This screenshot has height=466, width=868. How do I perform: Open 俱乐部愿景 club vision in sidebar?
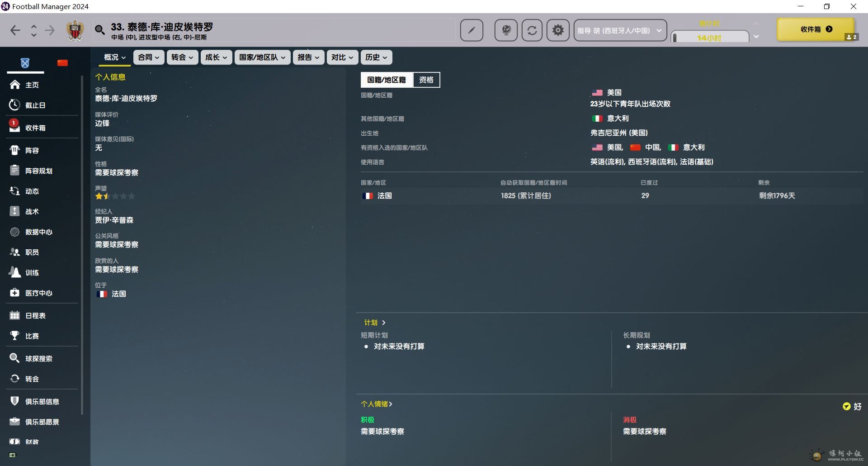tap(42, 422)
